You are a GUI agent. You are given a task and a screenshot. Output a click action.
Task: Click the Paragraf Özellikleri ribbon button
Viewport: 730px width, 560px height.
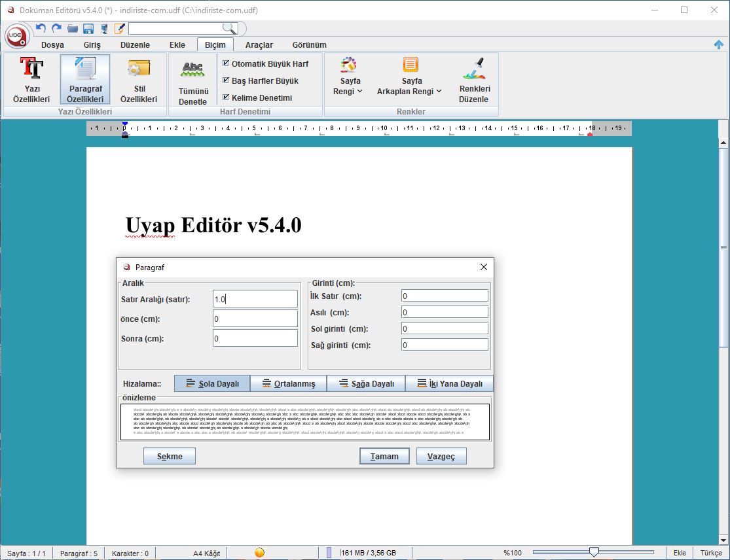(x=85, y=79)
